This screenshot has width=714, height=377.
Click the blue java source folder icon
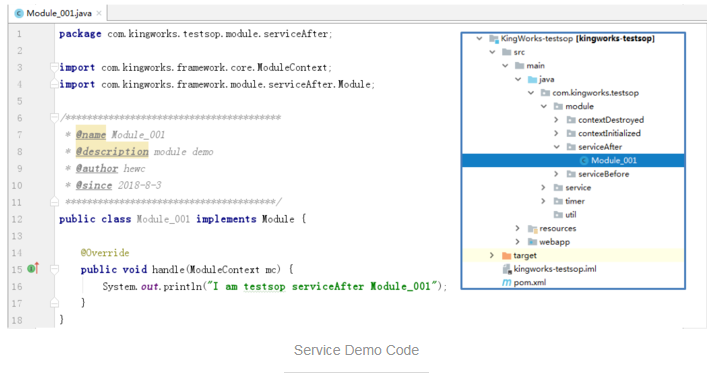[x=532, y=80]
